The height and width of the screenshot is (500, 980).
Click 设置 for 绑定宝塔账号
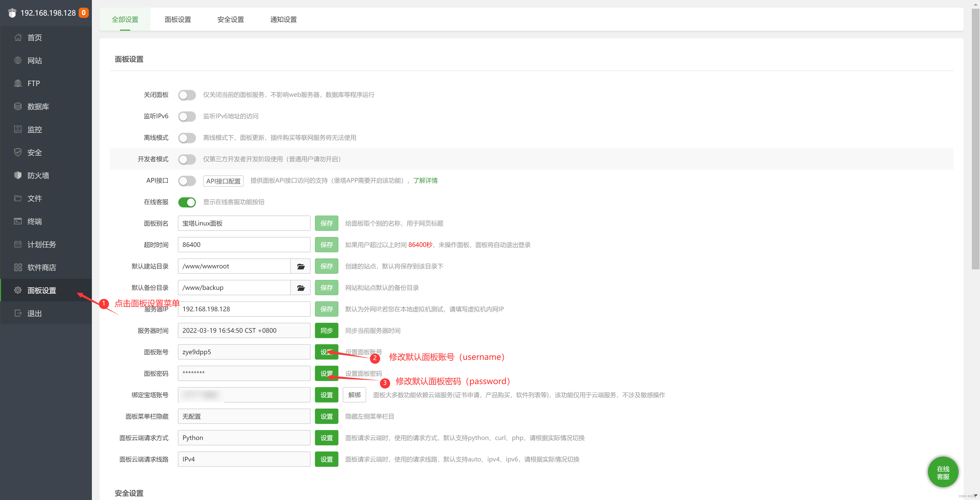326,395
